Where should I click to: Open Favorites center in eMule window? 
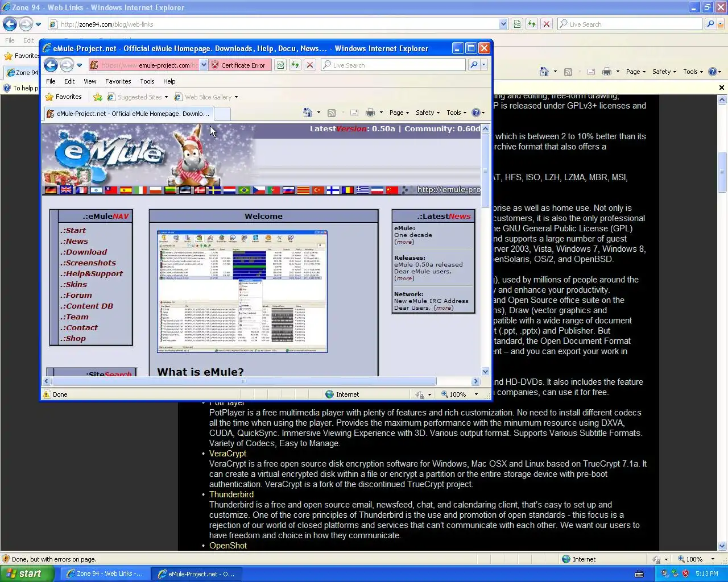tap(63, 97)
